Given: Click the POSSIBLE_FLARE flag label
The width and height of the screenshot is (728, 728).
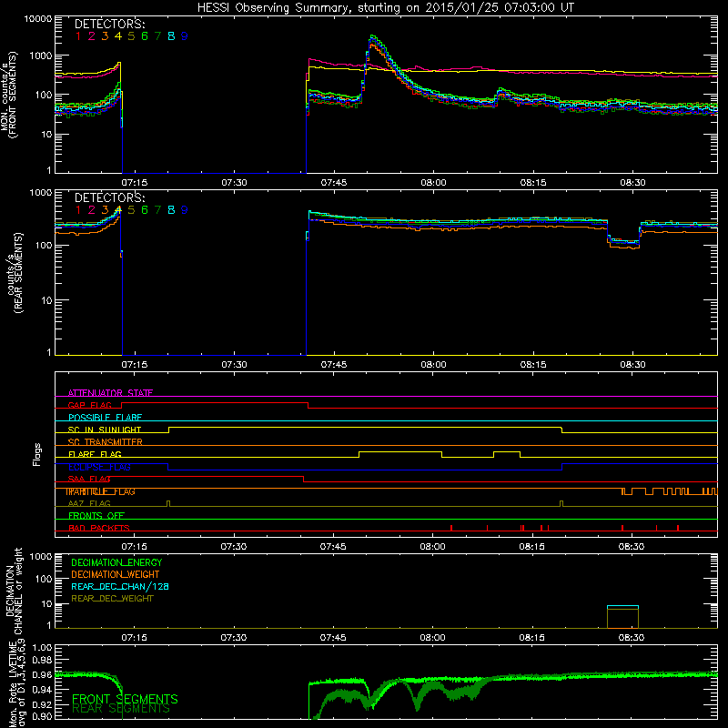Looking at the screenshot, I should [x=105, y=418].
